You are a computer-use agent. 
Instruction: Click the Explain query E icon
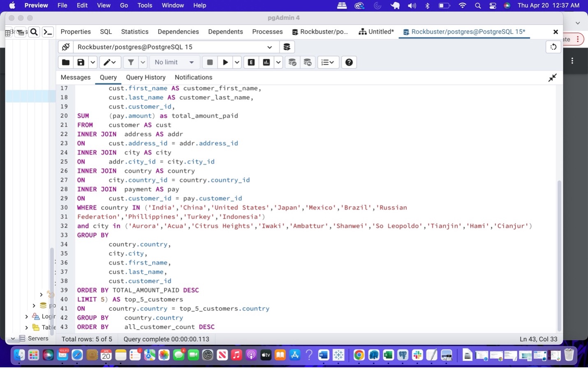coord(251,62)
